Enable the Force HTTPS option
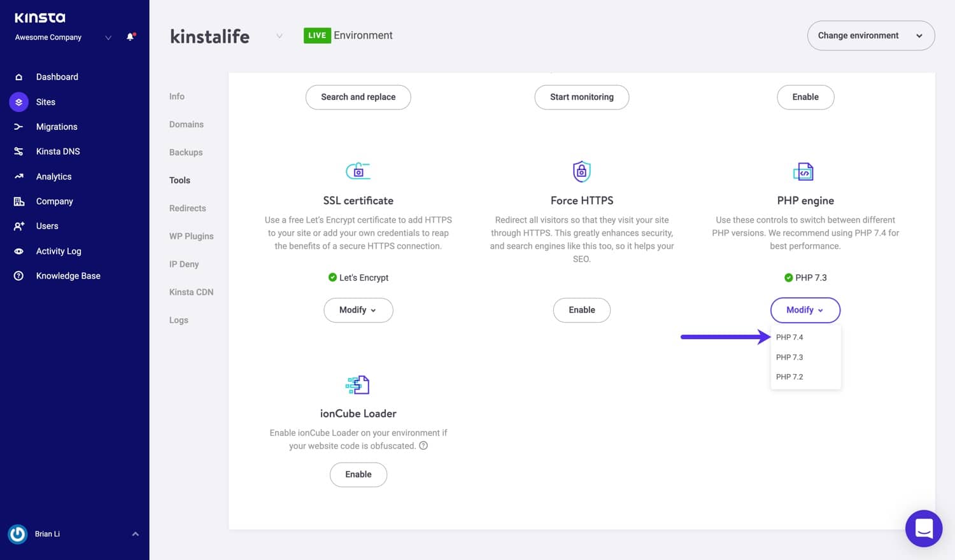955x560 pixels. pyautogui.click(x=581, y=310)
